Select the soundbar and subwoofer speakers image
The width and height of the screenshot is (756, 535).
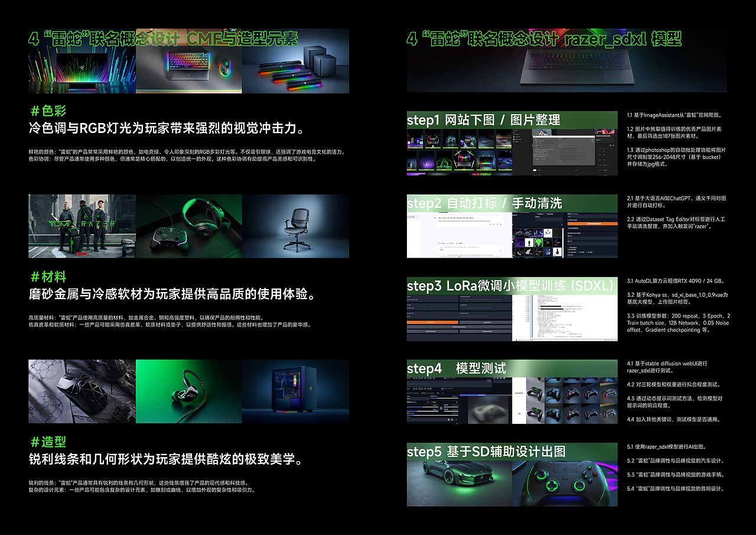point(295,61)
